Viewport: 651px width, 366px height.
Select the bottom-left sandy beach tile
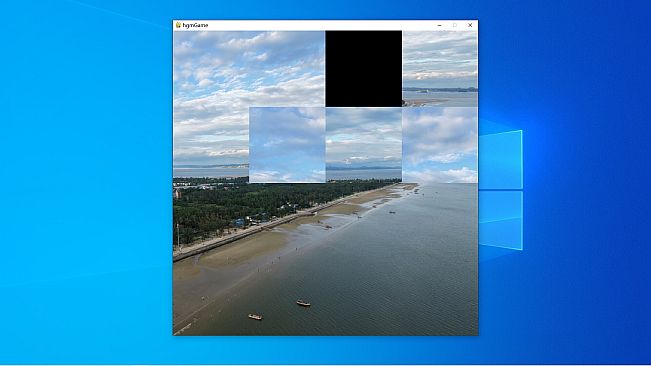pyautogui.click(x=211, y=297)
